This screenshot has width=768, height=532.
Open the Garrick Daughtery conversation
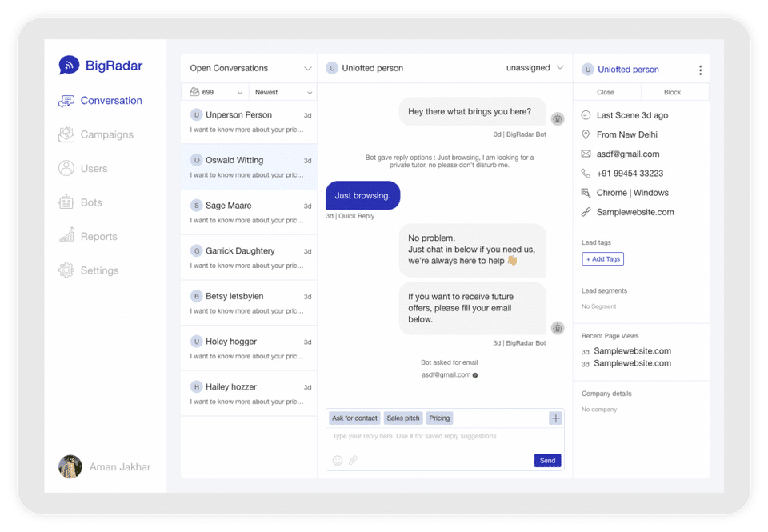(249, 257)
